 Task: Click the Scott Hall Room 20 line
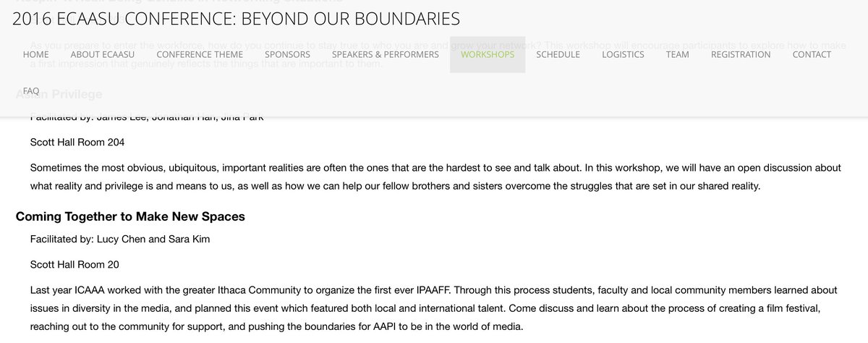point(75,264)
